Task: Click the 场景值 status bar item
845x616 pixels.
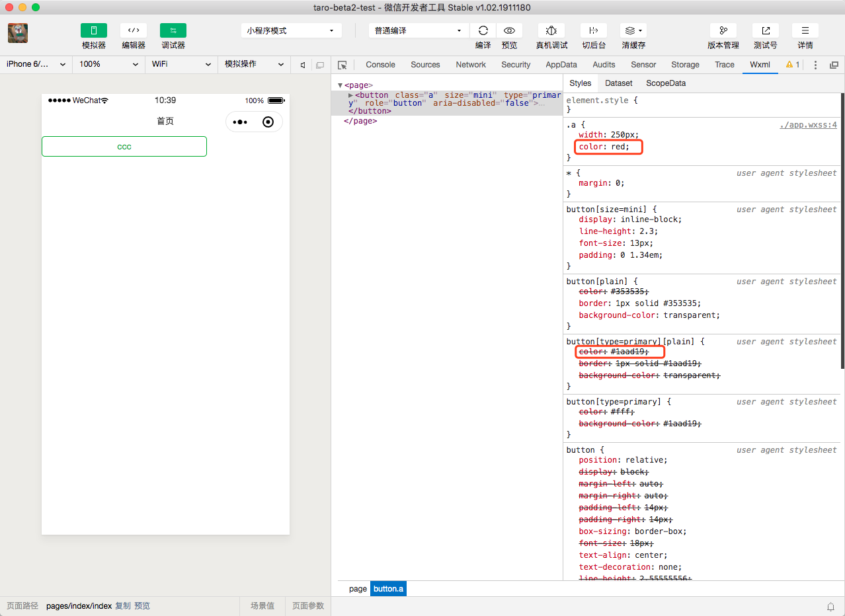Action: 262,606
